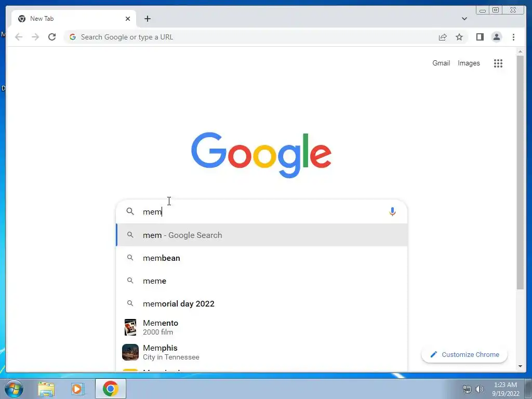532x399 pixels.
Task: Open the Chrome three-dot menu
Action: point(513,37)
